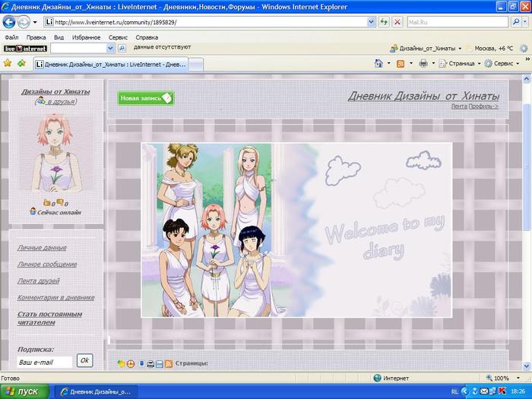Click the clock icon near Страницы
Screen dimensions: 532x399
131,364
